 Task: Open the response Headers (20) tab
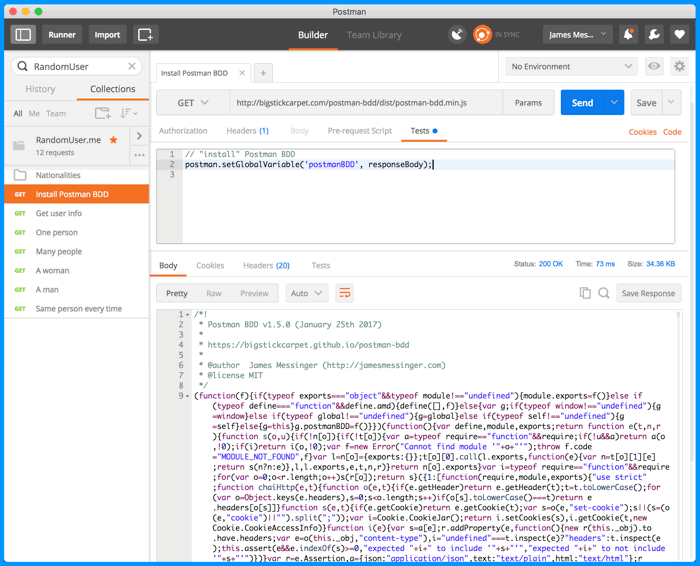[267, 266]
